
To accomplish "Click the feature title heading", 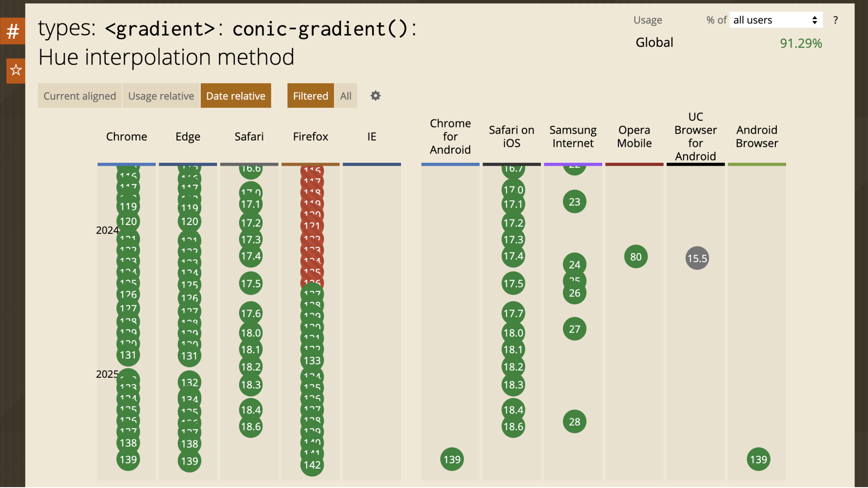I will click(x=227, y=42).
